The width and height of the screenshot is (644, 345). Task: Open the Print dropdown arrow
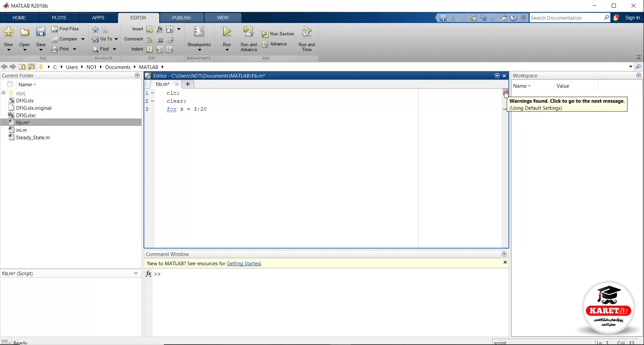[74, 49]
